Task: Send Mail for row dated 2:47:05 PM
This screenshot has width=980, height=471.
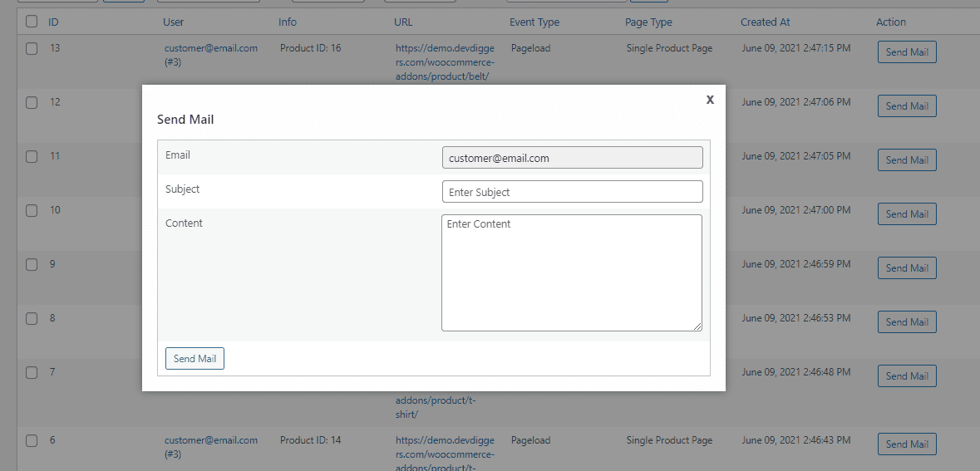Action: pyautogui.click(x=908, y=160)
